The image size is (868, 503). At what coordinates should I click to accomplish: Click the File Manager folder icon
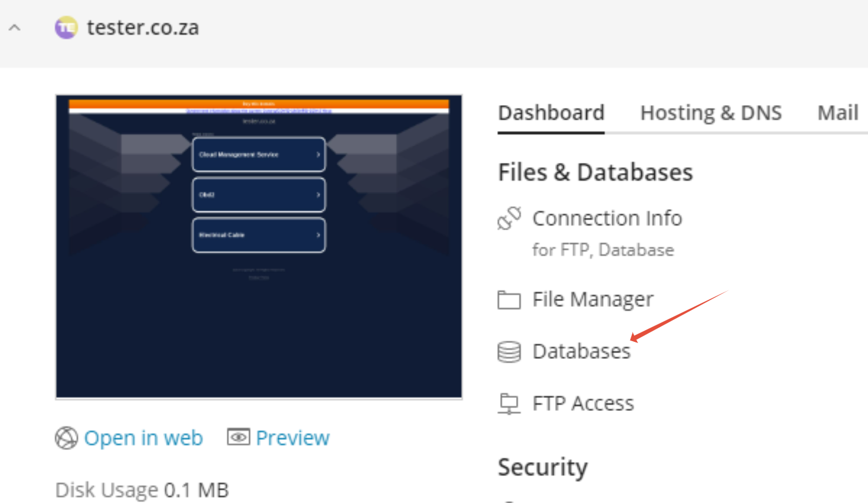[509, 300]
